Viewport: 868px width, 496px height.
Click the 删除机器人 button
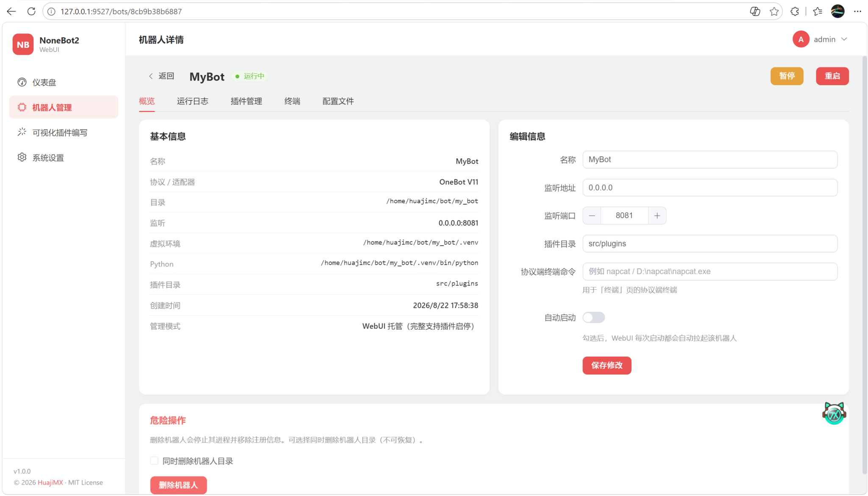(x=178, y=485)
